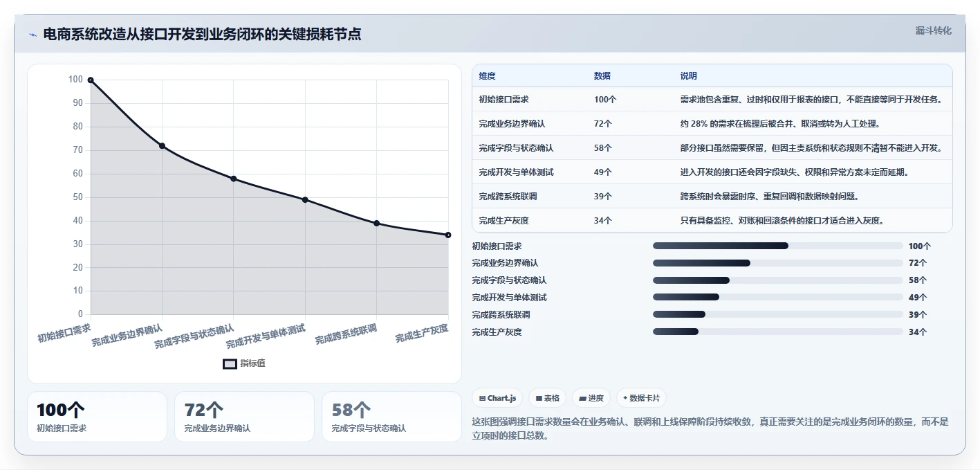980x470 pixels.
Task: Click the 34个 value in the table
Action: [602, 221]
